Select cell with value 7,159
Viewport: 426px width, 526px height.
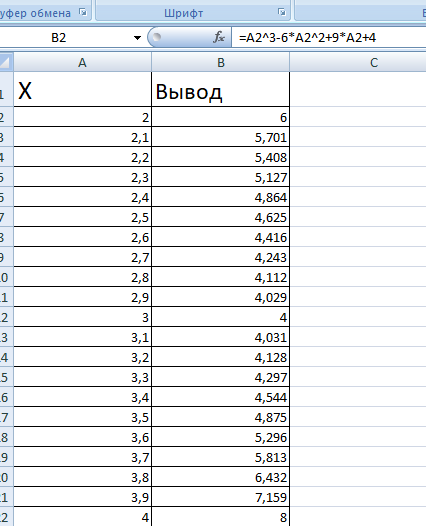(x=220, y=496)
